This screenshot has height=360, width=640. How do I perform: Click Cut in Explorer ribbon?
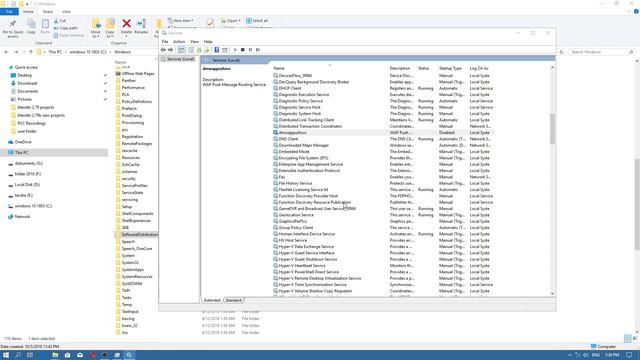pos(60,20)
